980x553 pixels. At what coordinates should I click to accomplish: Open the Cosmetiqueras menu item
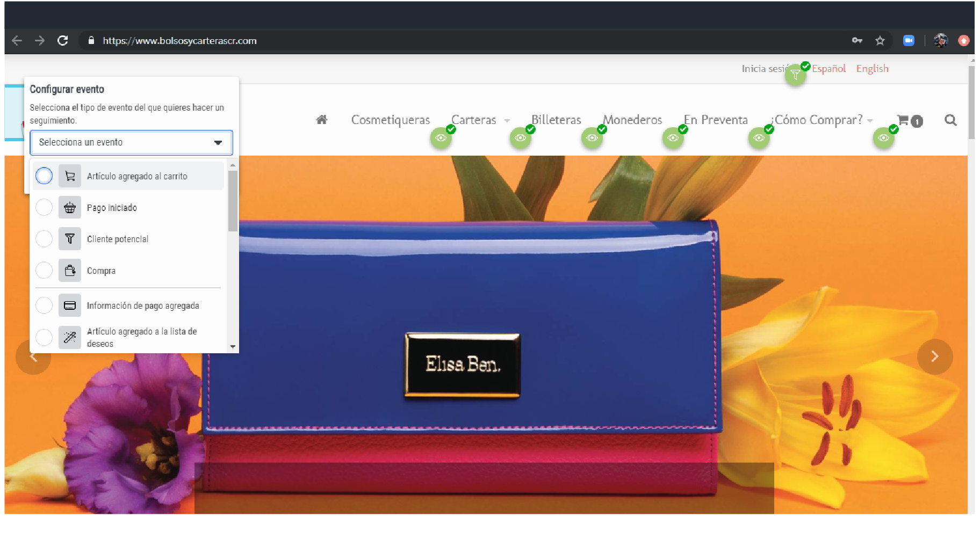391,120
